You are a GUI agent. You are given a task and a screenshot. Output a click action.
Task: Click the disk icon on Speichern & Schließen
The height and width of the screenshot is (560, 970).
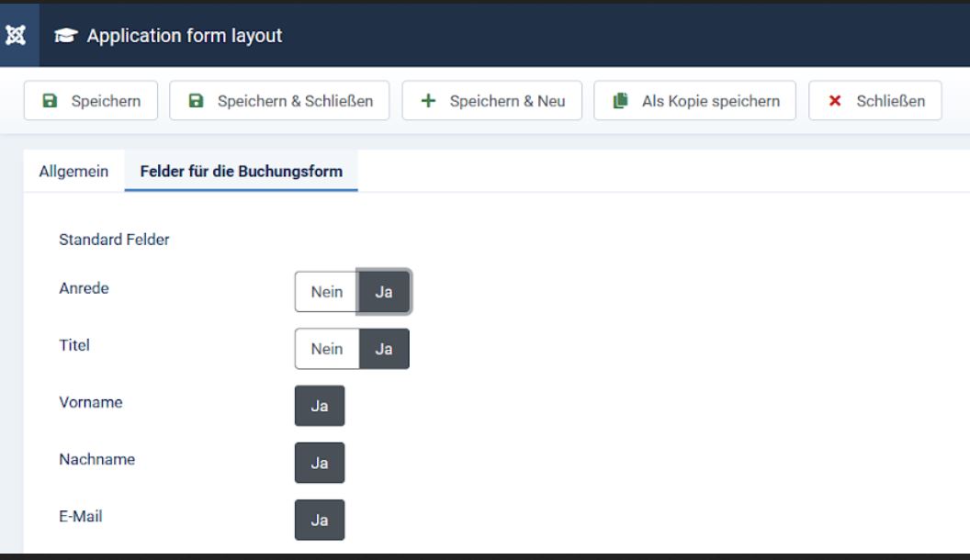[x=196, y=101]
